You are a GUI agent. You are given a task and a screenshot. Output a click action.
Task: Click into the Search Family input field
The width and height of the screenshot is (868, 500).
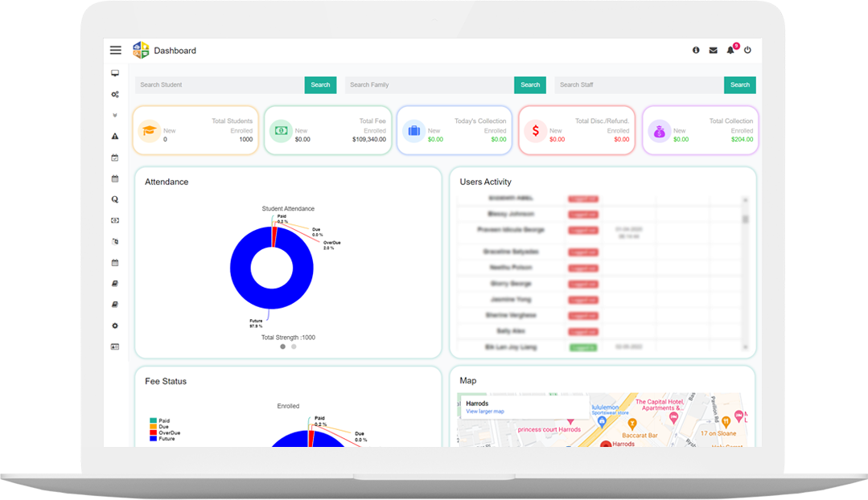[429, 85]
